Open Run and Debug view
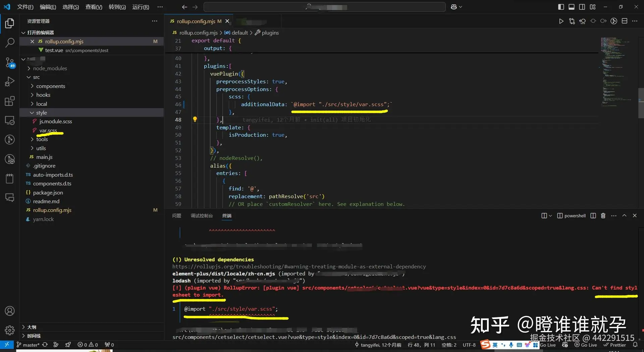 point(10,82)
